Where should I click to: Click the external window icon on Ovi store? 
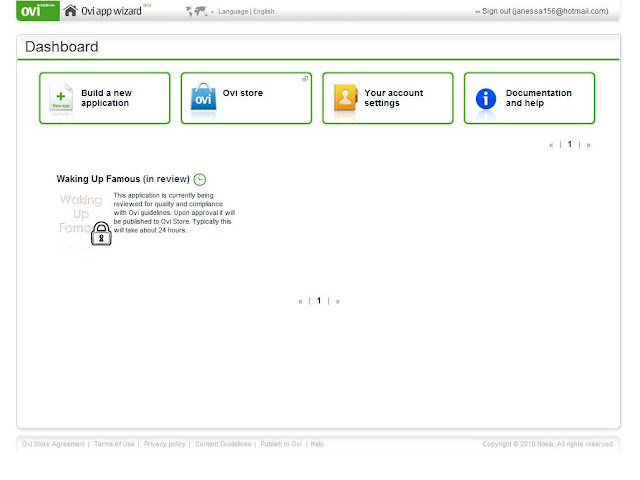point(304,79)
